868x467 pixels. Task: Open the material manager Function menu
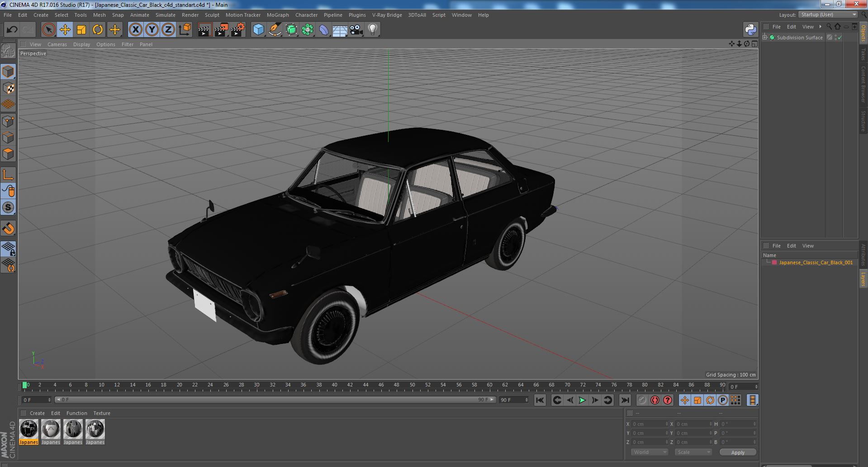coord(76,413)
